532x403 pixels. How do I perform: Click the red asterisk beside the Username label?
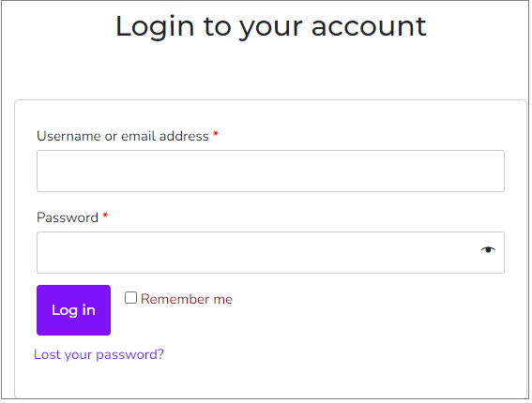[216, 135]
